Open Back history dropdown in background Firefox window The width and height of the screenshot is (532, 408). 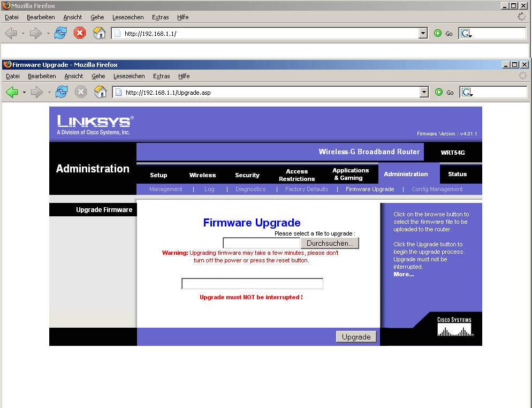[23, 34]
